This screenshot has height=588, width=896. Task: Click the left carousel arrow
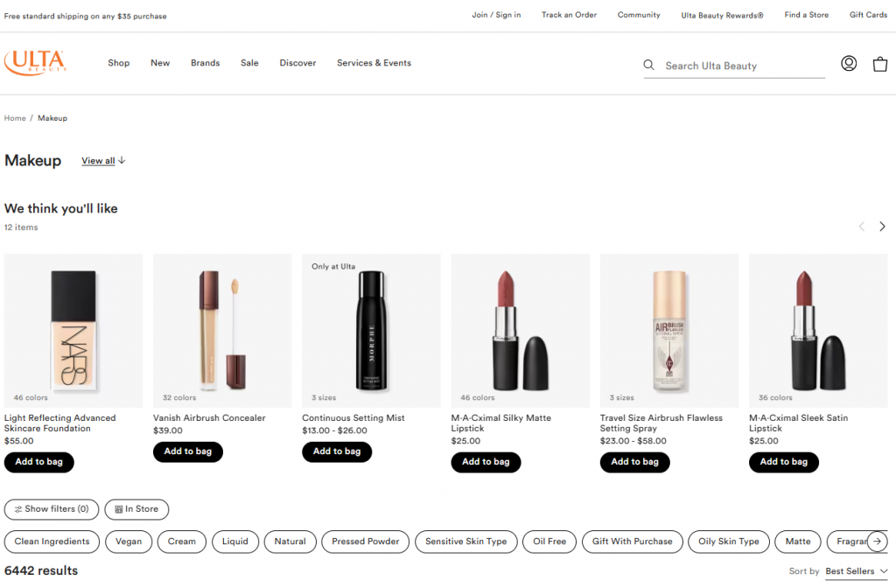point(861,226)
